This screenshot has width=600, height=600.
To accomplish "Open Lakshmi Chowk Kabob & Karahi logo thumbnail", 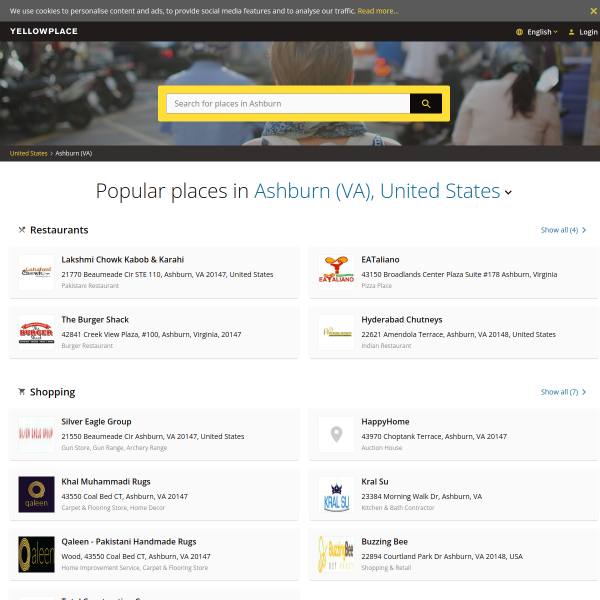I will point(36,272).
